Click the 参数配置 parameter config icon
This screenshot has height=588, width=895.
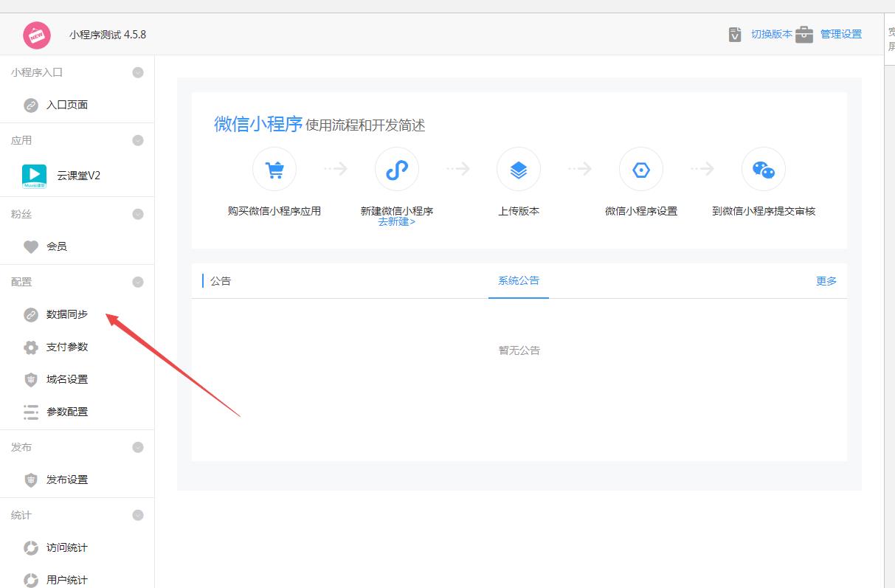point(30,412)
